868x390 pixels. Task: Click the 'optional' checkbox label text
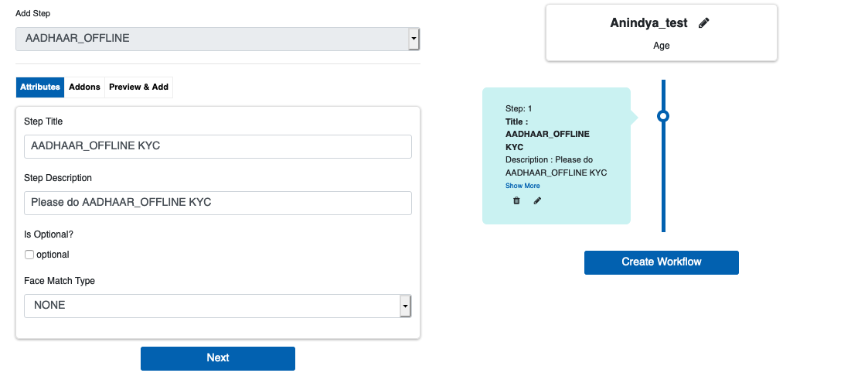[53, 255]
